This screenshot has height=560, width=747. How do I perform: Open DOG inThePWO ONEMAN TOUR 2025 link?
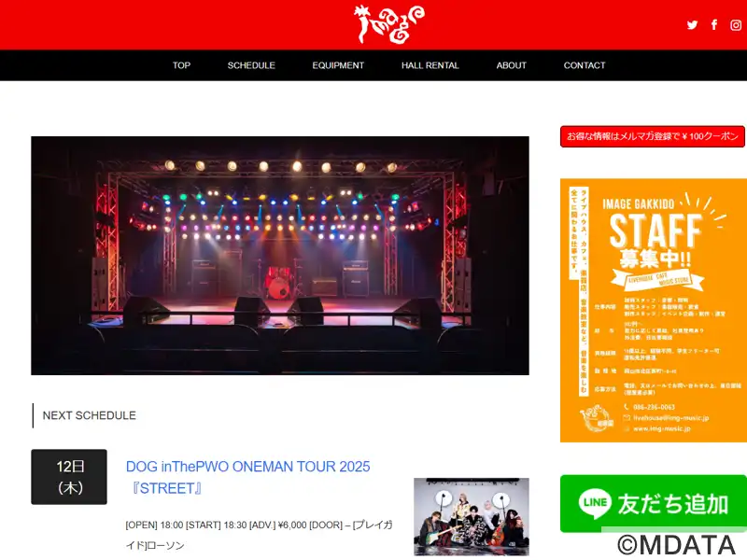coord(247,477)
